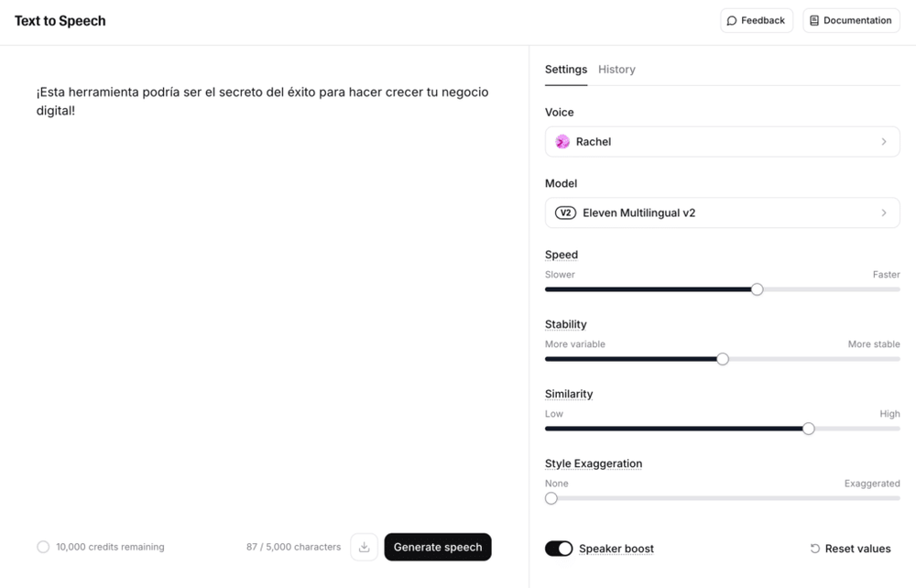Open the Rachel voice selector
The width and height of the screenshot is (916, 588).
722,142
